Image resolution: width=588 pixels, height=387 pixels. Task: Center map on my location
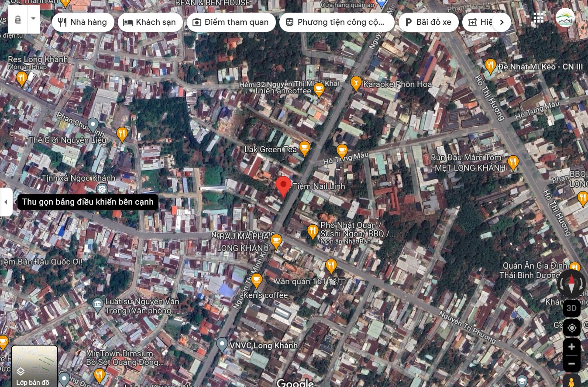tap(571, 328)
